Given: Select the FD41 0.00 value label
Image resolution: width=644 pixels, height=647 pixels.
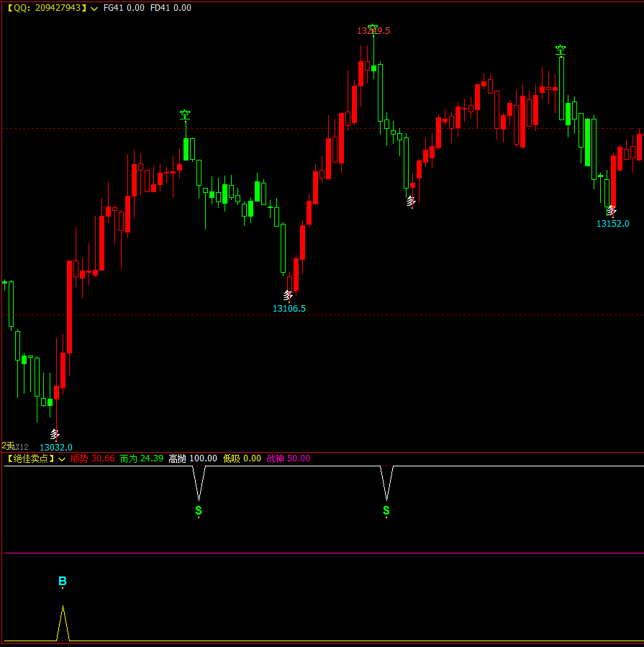Looking at the screenshot, I should [x=171, y=8].
